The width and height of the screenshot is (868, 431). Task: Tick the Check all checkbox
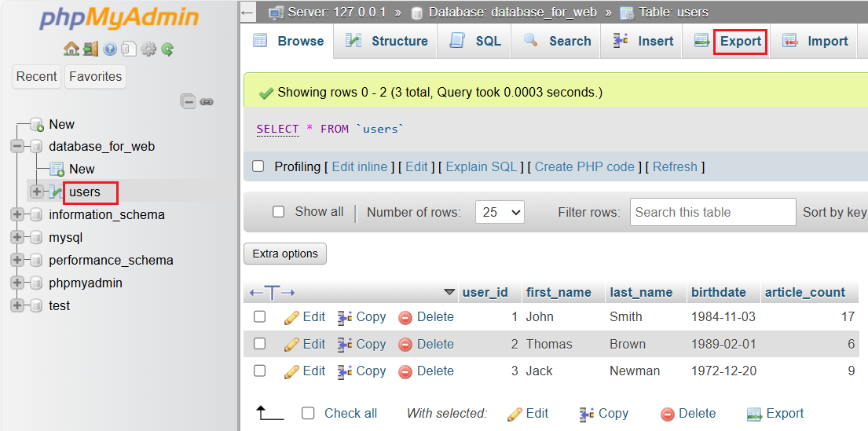click(x=309, y=413)
